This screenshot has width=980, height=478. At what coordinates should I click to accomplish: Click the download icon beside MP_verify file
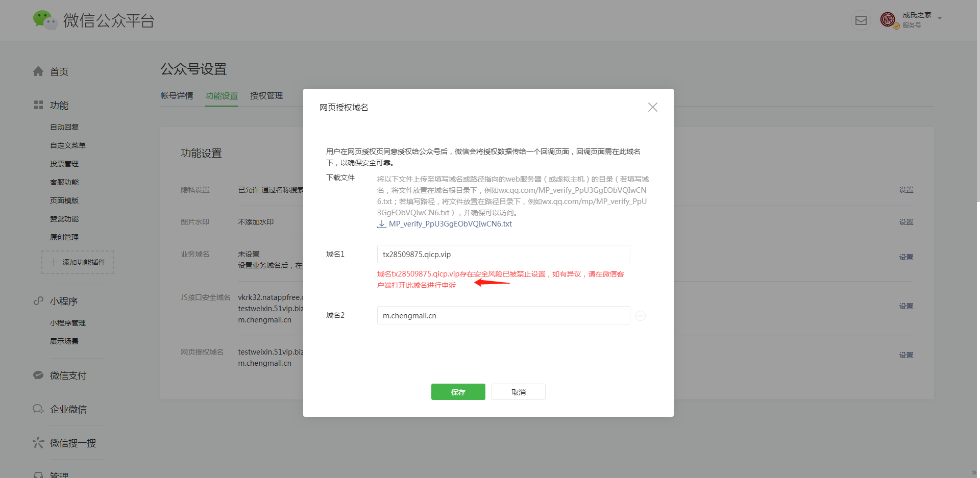[382, 224]
